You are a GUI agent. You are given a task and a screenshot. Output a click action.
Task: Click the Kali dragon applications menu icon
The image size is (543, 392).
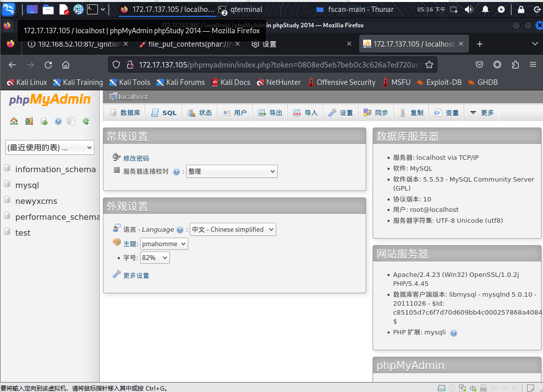[8, 9]
